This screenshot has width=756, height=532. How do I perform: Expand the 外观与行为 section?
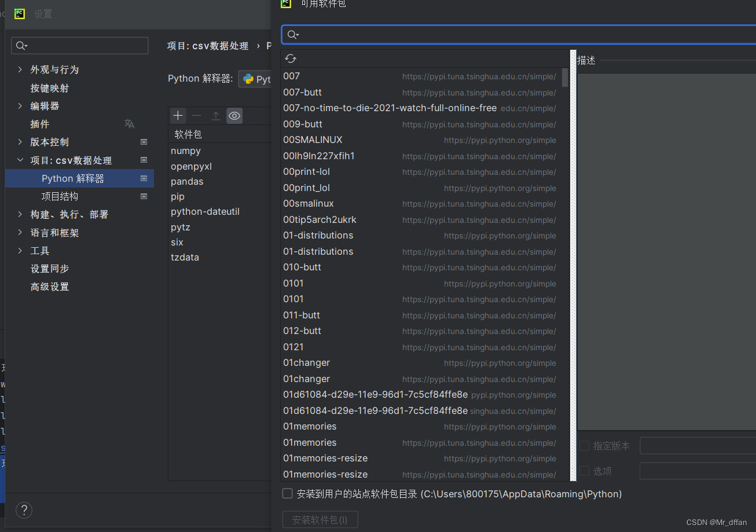click(x=20, y=69)
